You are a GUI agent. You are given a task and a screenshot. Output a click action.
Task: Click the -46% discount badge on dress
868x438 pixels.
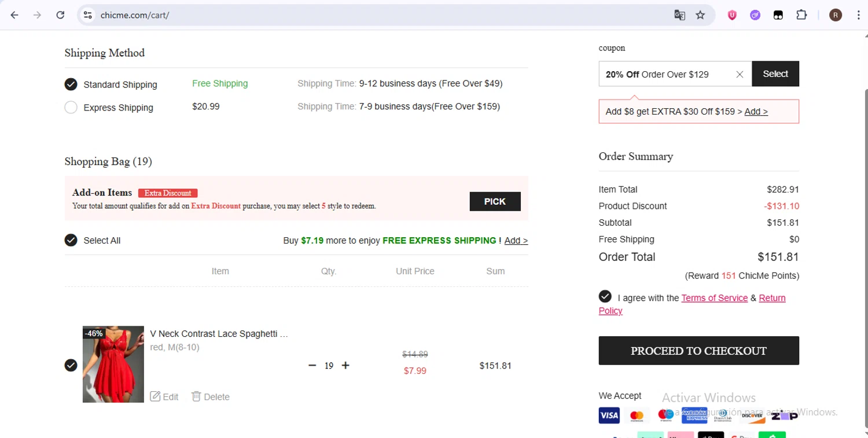point(94,333)
